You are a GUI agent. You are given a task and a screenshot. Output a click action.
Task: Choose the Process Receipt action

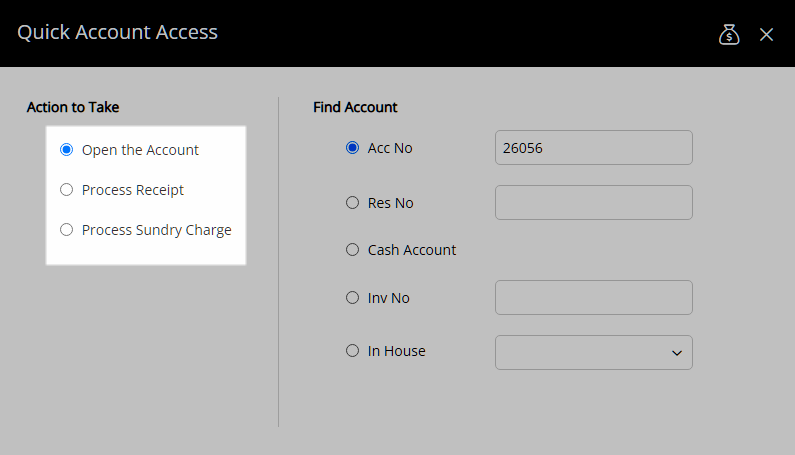click(66, 190)
